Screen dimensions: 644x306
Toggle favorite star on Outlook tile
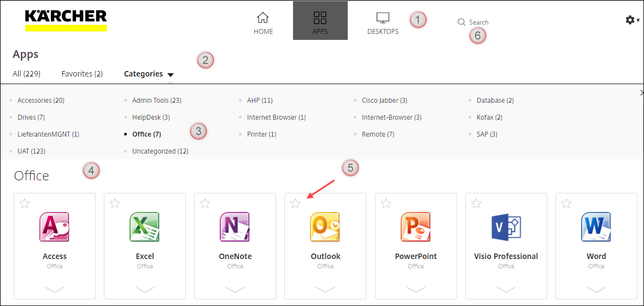295,203
